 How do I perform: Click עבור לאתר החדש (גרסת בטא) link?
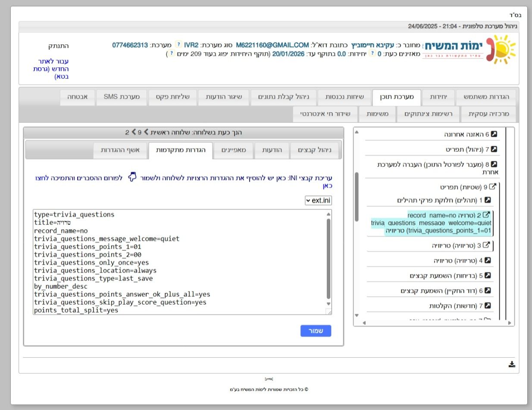(x=51, y=69)
